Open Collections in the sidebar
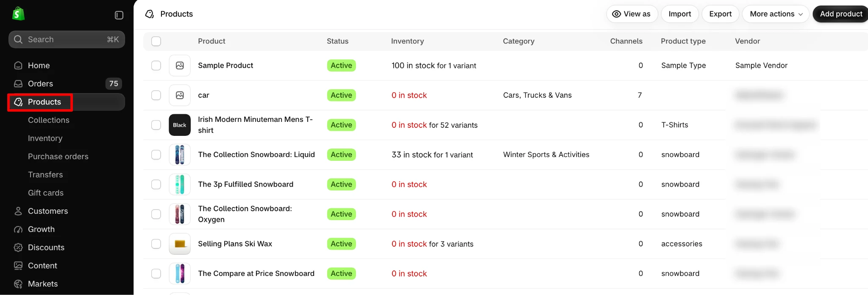Screen dimensions: 868x295 click(x=49, y=120)
